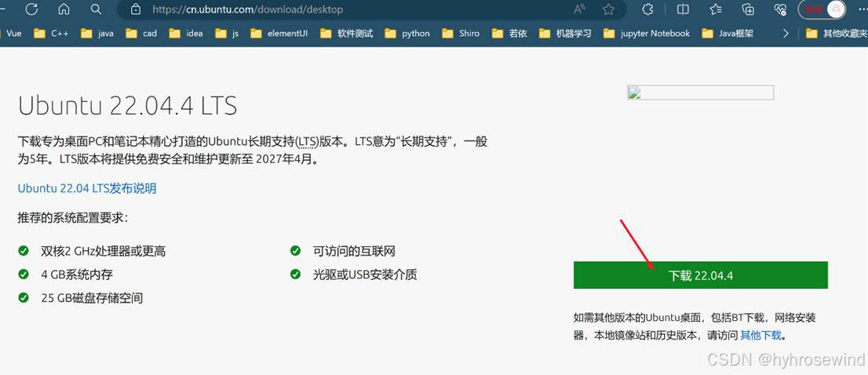
Task: Open the elementUI bookmark folder
Action: coord(279,33)
